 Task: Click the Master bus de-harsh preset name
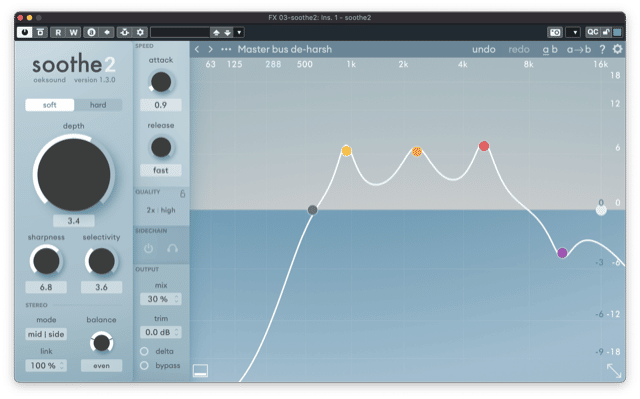point(285,49)
